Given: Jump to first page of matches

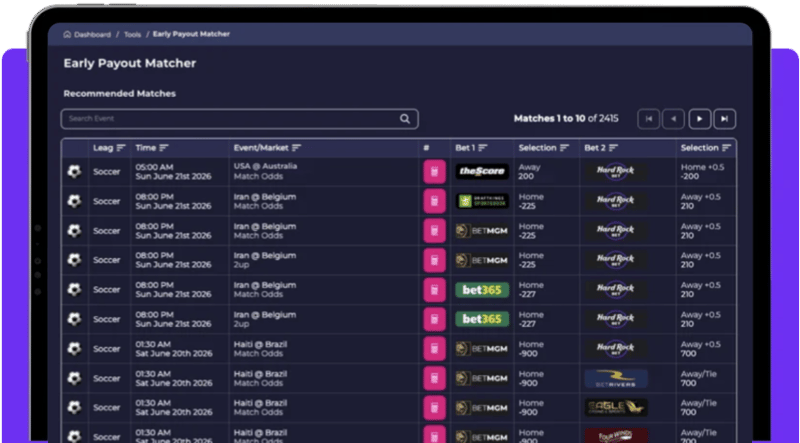Looking at the screenshot, I should 648,119.
